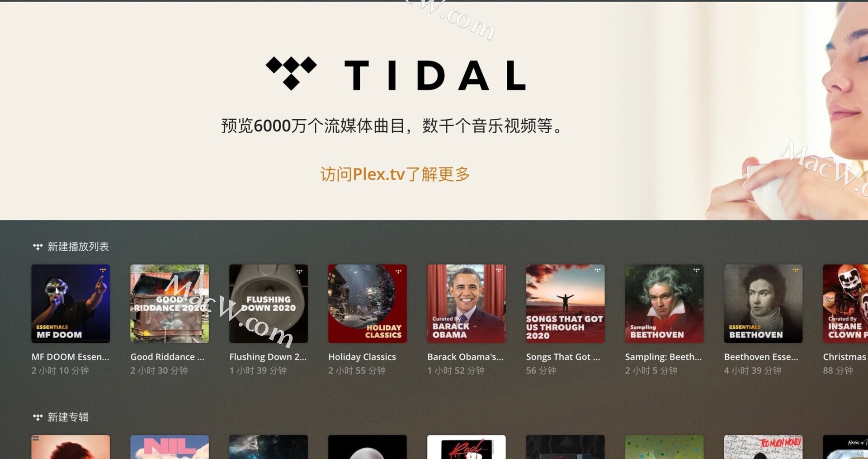Image resolution: width=868 pixels, height=459 pixels.
Task: Click the TIDAL badge on Beethoven Essentials cover
Action: click(795, 271)
